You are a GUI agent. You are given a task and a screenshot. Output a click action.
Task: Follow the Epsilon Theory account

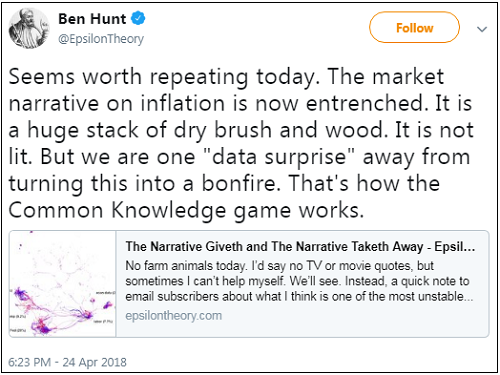click(x=414, y=28)
